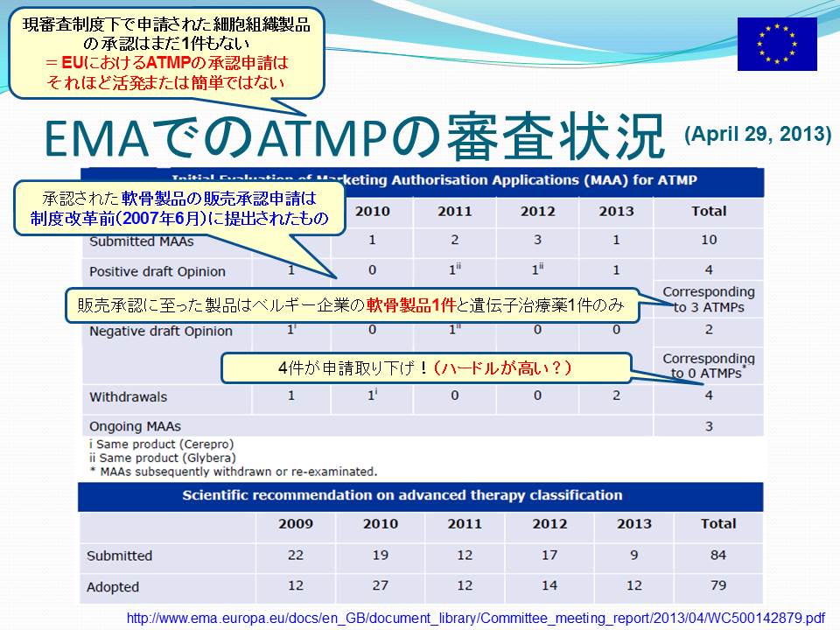The height and width of the screenshot is (630, 840).
Task: Click Submitted value 9 for 2013
Action: click(633, 555)
